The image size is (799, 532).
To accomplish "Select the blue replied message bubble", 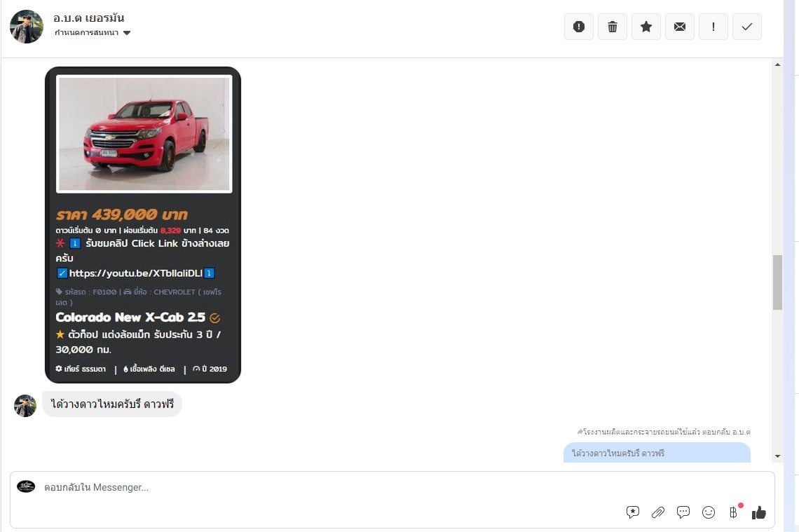I will coord(657,453).
